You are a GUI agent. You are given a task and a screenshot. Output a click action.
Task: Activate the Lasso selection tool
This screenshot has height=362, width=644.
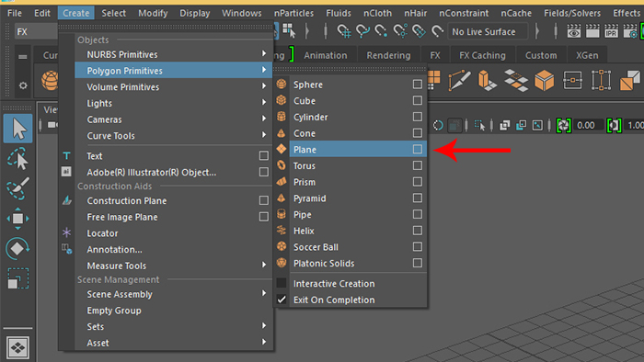17,159
